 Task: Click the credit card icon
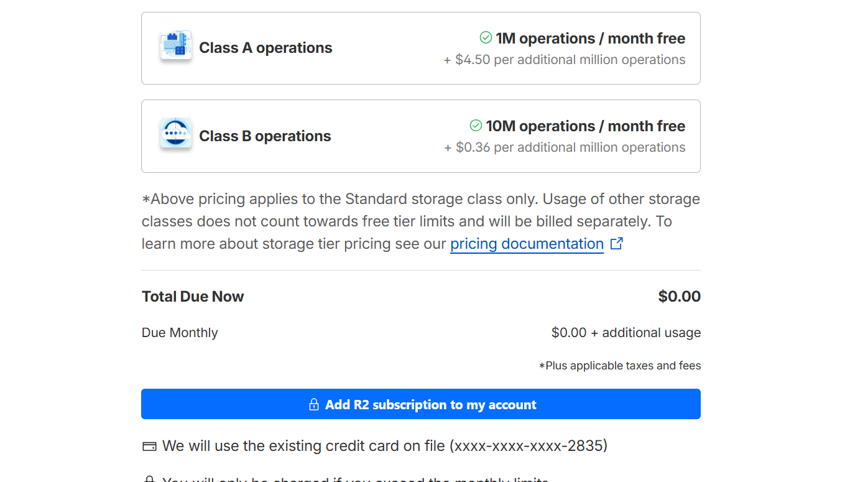pos(149,447)
